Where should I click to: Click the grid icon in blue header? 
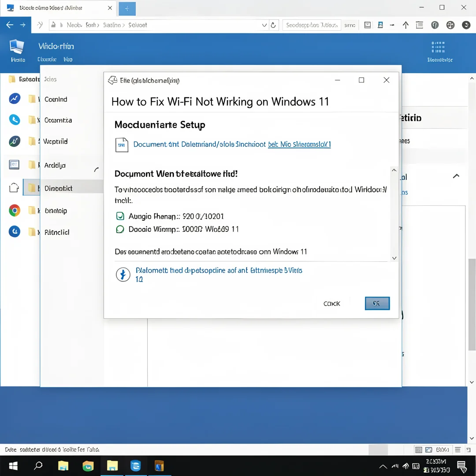438,47
